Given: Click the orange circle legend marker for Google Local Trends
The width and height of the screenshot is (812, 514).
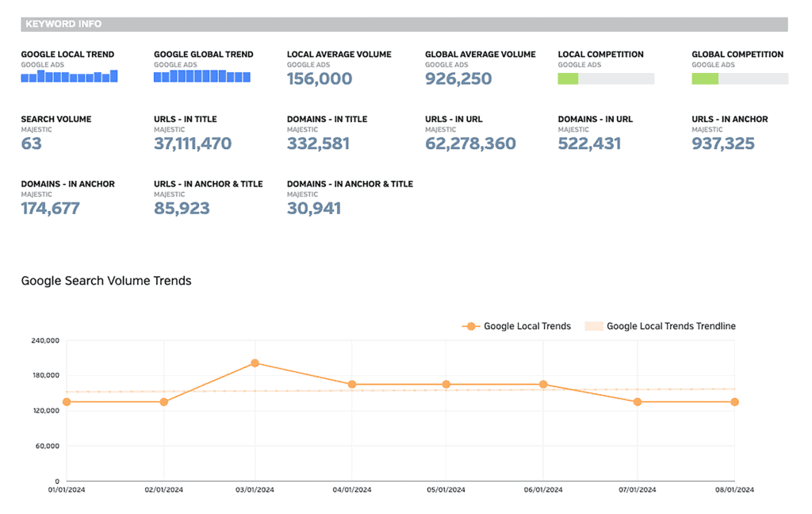Looking at the screenshot, I should [471, 326].
